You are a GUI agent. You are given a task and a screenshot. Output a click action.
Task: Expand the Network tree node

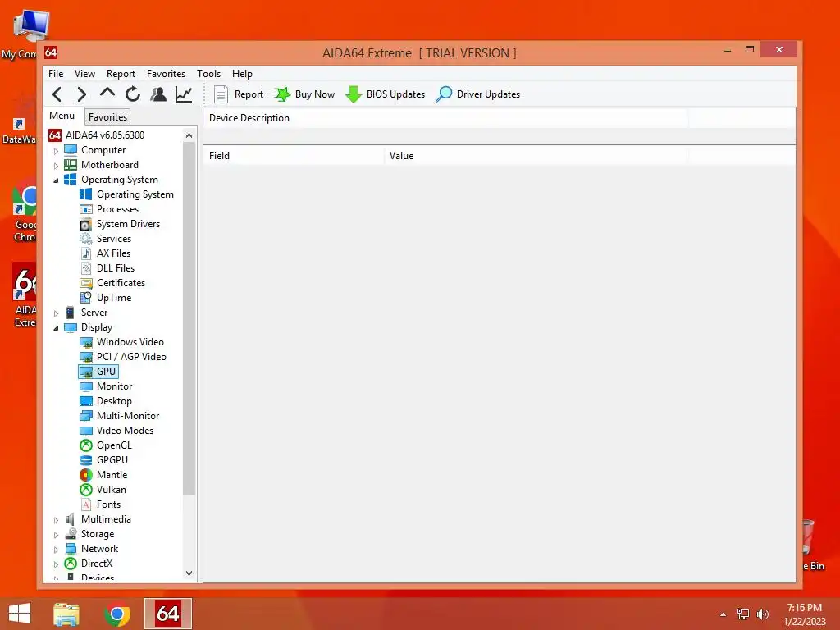(x=56, y=550)
